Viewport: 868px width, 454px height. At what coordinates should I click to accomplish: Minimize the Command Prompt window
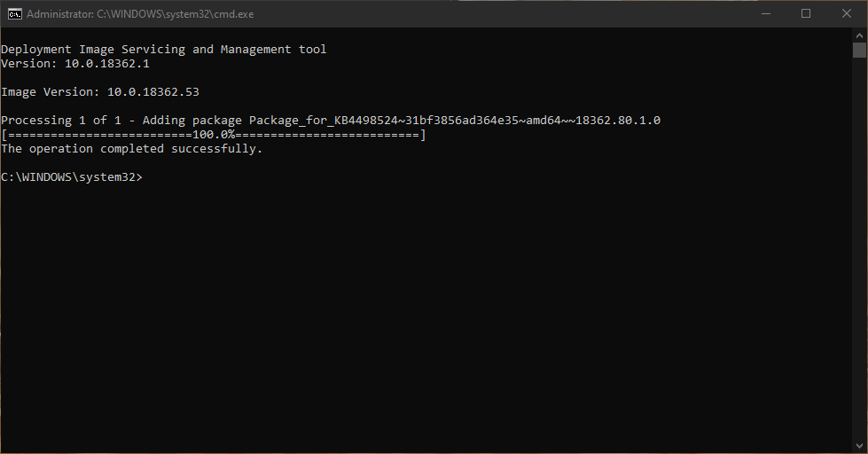point(763,14)
